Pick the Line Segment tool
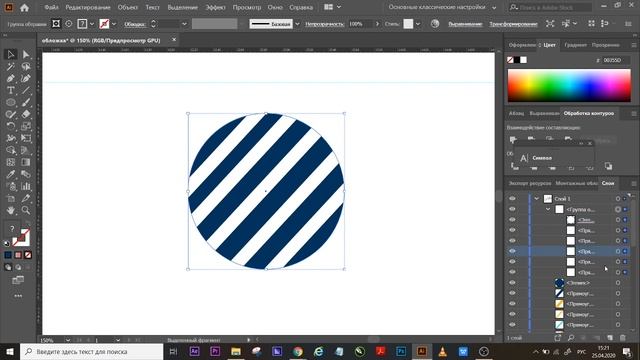Image resolution: width=640 pixels, height=360 pixels. [x=26, y=90]
